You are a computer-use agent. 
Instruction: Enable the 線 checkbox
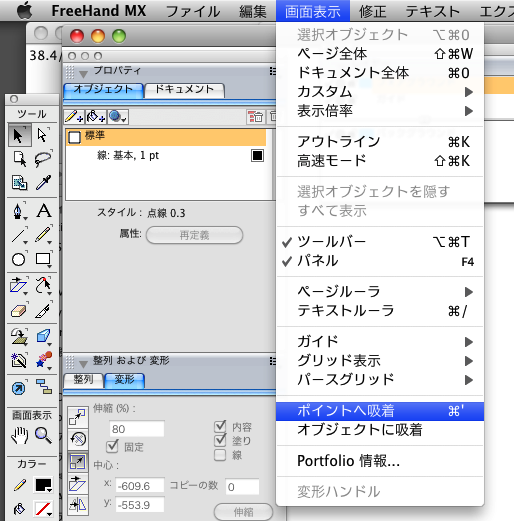[x=220, y=455]
